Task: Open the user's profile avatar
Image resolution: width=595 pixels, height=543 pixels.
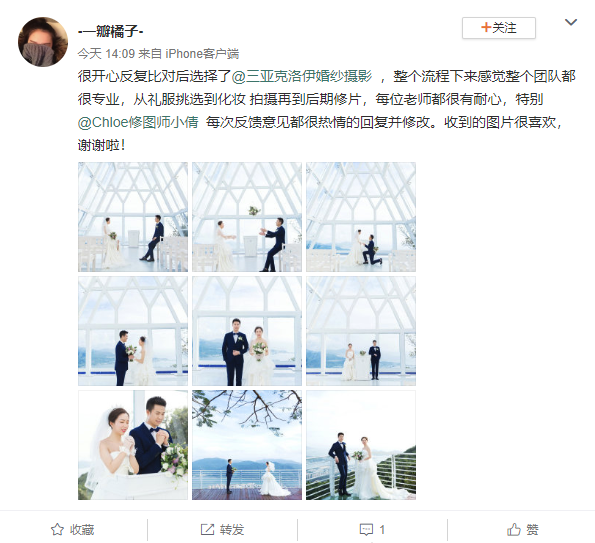Action: pos(43,42)
